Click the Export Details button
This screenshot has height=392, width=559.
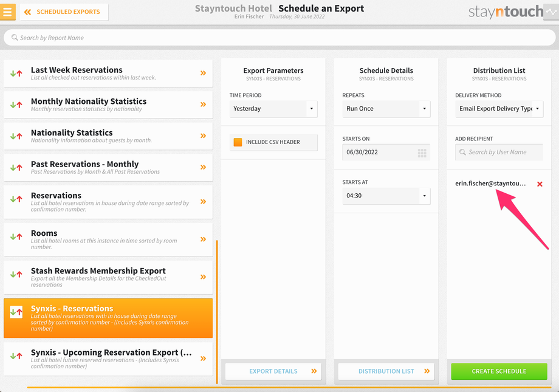tap(273, 371)
